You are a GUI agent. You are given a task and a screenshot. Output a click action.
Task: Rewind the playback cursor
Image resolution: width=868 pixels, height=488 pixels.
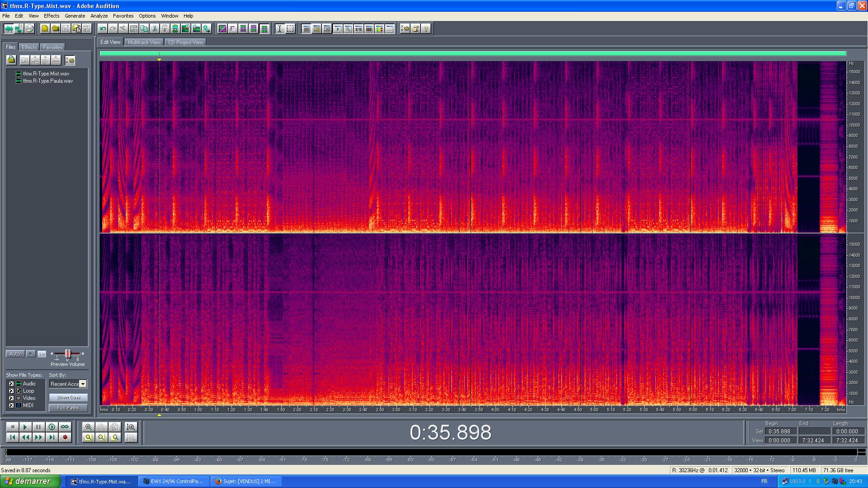click(25, 437)
